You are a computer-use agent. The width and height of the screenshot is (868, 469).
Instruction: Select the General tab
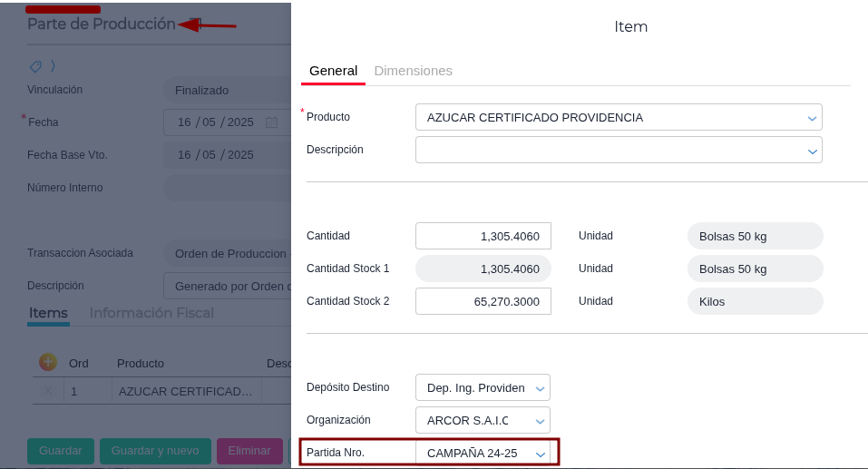coord(333,71)
